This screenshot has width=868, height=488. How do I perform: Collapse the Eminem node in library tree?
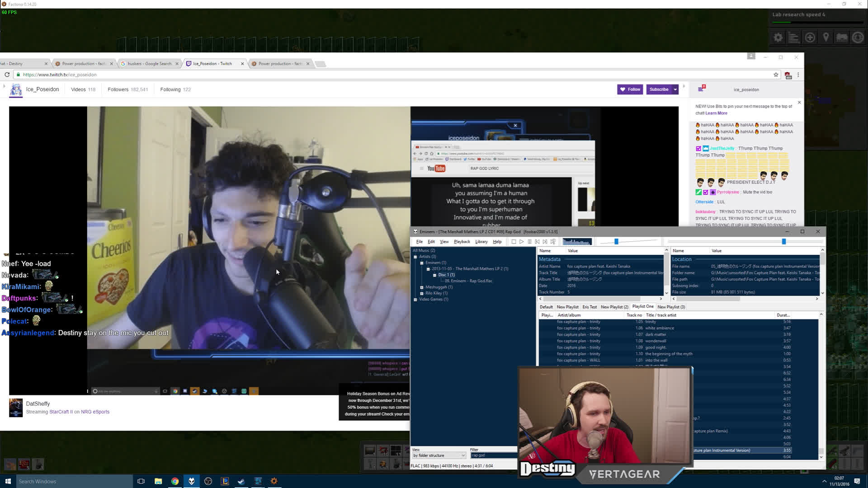tap(422, 263)
